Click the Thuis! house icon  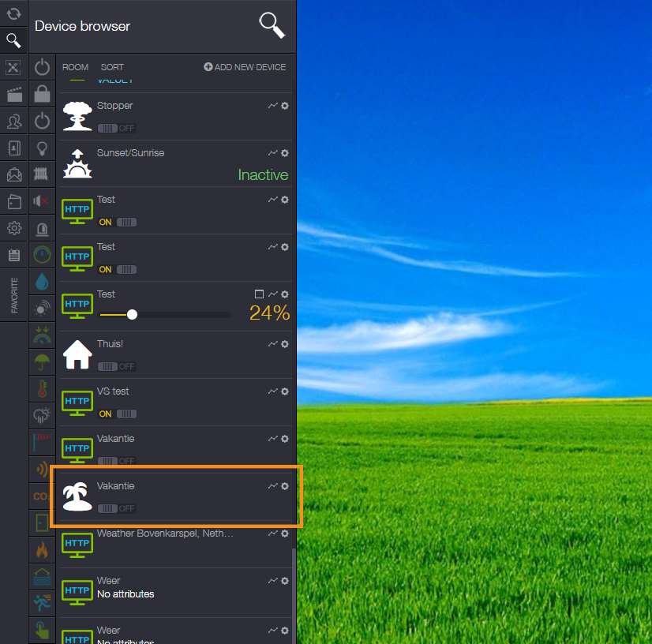[77, 354]
